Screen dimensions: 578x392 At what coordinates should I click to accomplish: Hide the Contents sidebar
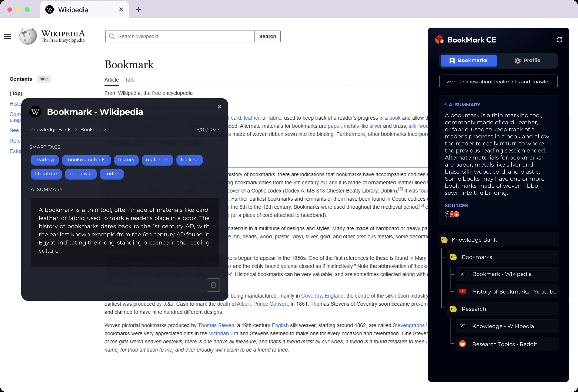pos(44,79)
